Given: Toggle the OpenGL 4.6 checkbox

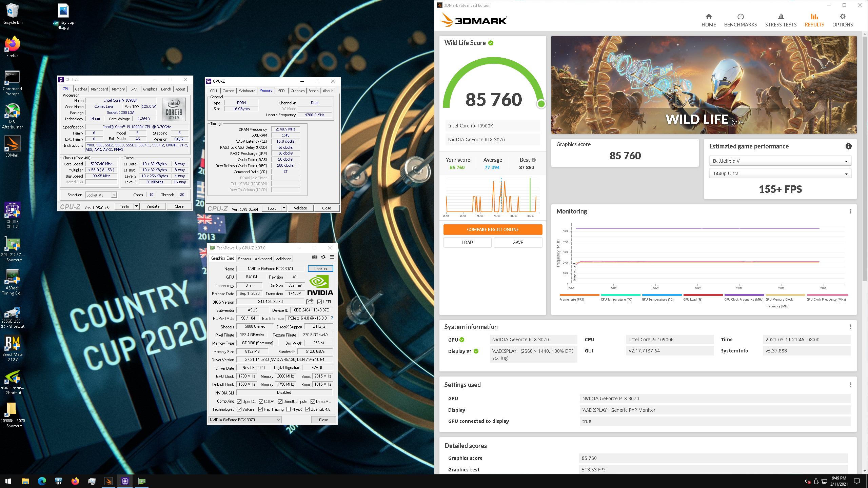Looking at the screenshot, I should 307,409.
